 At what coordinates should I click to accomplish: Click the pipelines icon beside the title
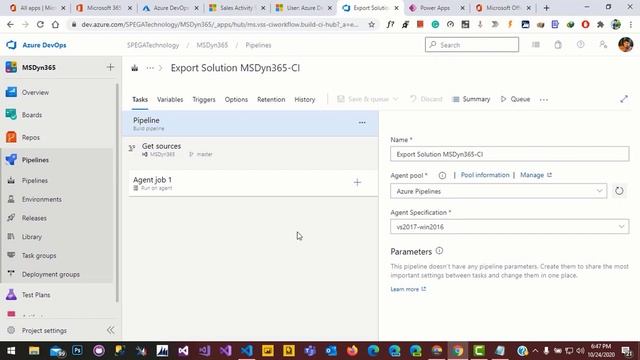point(135,68)
